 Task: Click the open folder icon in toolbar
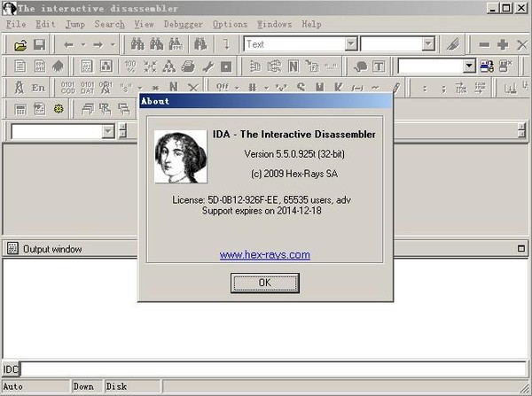20,44
